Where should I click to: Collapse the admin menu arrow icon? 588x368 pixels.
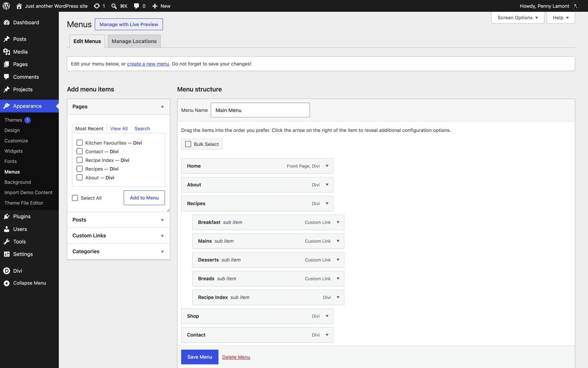point(7,283)
